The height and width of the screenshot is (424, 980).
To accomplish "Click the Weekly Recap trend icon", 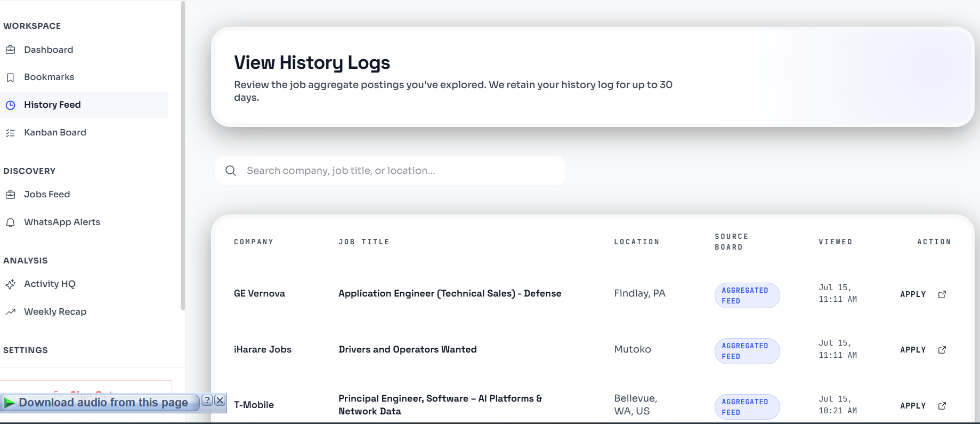I will pos(10,312).
